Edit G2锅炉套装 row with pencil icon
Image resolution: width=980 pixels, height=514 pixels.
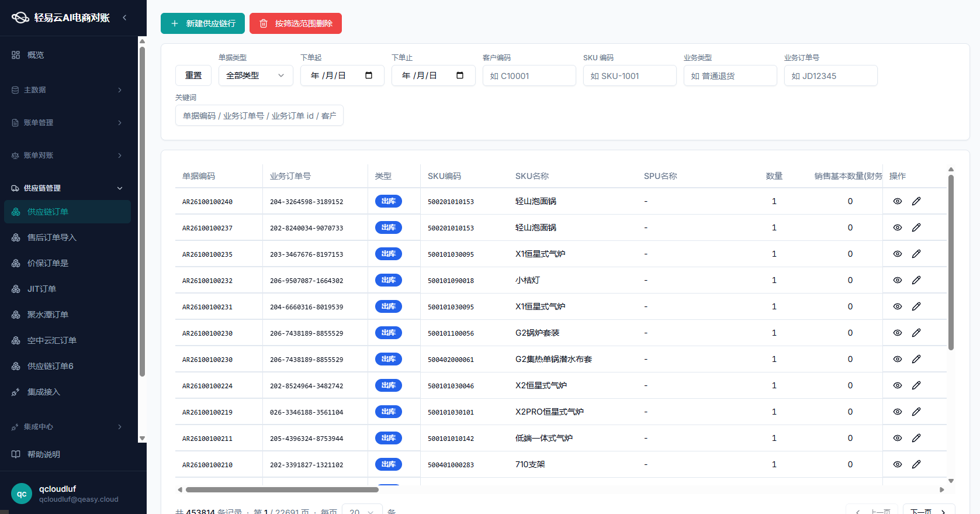(916, 333)
